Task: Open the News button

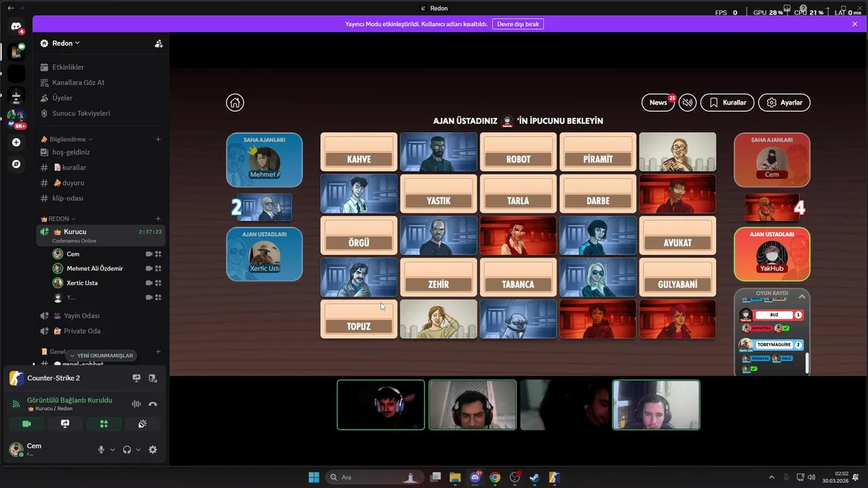Action: (x=658, y=102)
